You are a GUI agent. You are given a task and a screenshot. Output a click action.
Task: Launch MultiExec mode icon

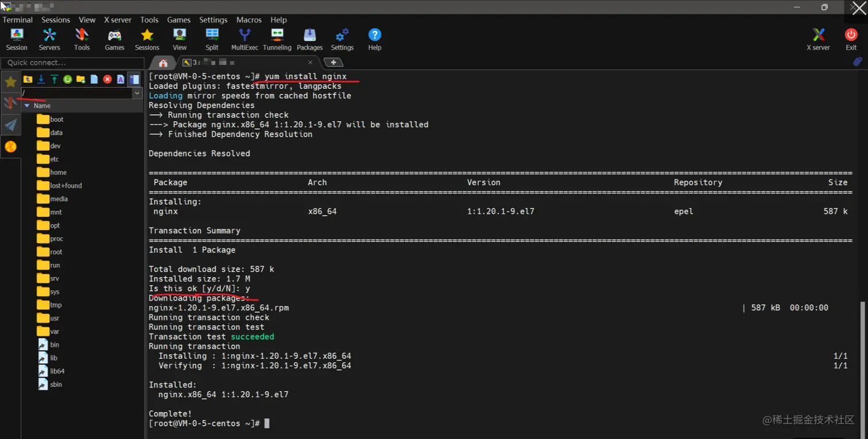(245, 40)
